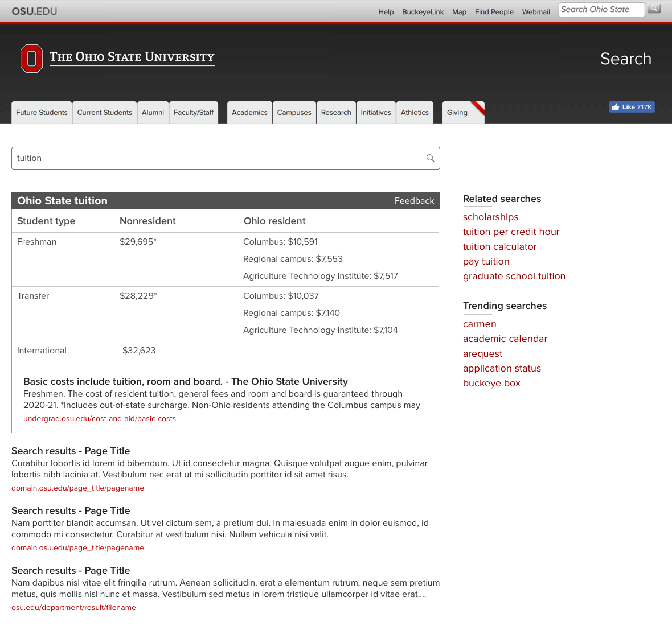Click the Student type column header

pos(46,221)
